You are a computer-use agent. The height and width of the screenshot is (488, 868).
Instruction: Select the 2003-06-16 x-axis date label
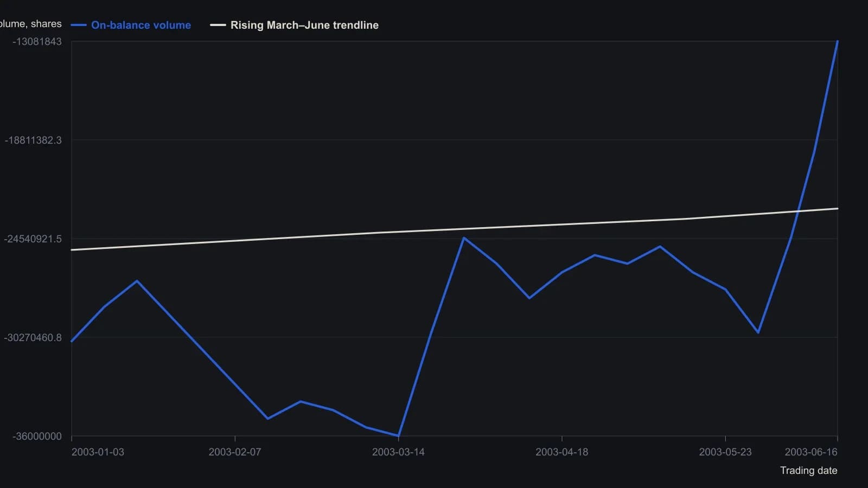tap(811, 452)
